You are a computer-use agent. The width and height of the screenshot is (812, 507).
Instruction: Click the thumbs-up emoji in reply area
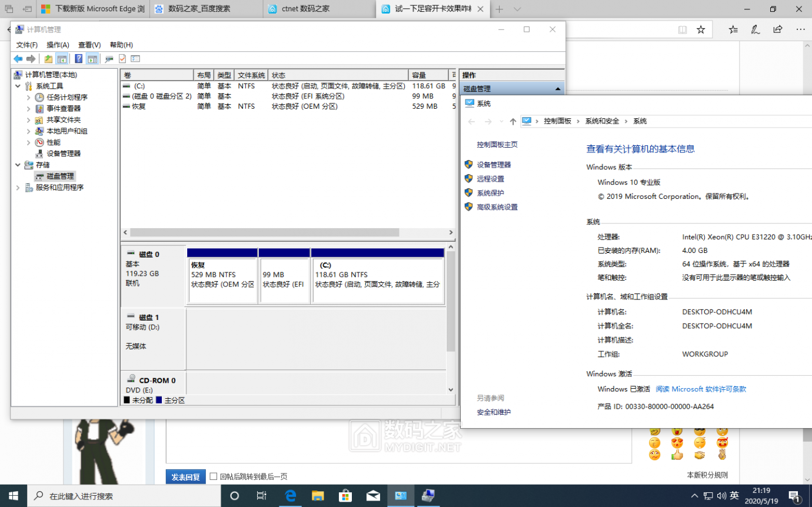click(677, 455)
